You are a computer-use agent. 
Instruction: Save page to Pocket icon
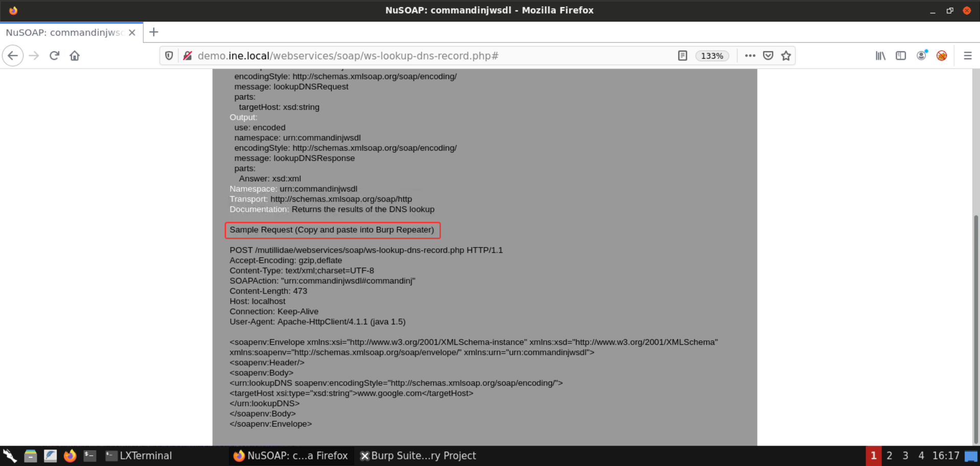point(768,56)
